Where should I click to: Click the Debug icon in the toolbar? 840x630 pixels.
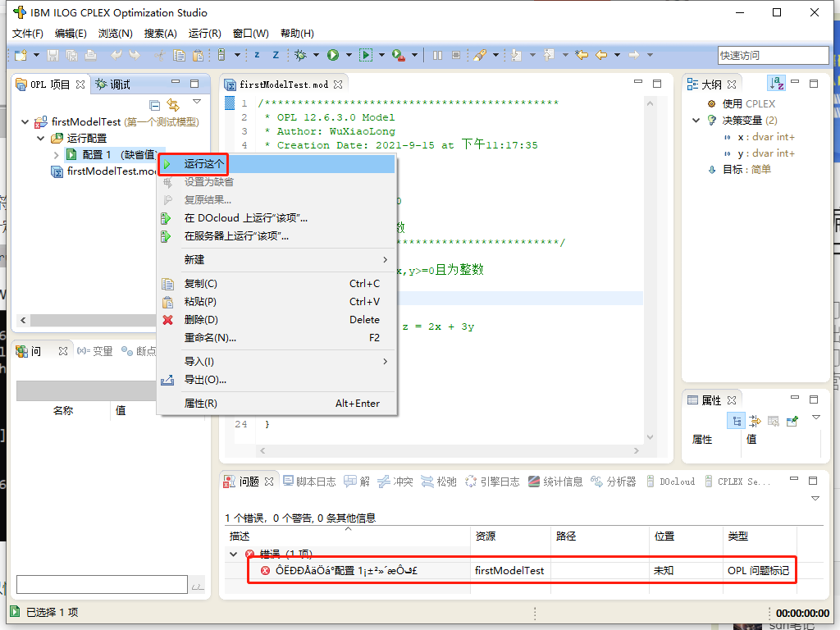[x=302, y=55]
